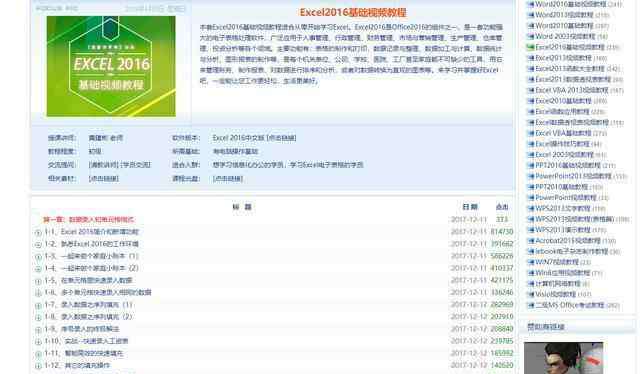Click the icon beside Acrobat2015 course

(x=530, y=240)
